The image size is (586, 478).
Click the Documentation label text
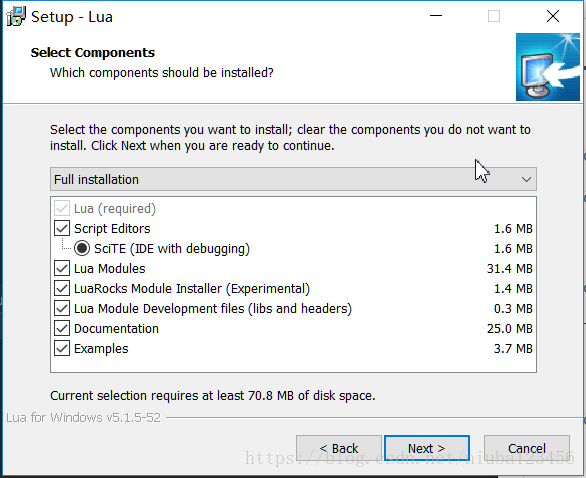coord(116,329)
